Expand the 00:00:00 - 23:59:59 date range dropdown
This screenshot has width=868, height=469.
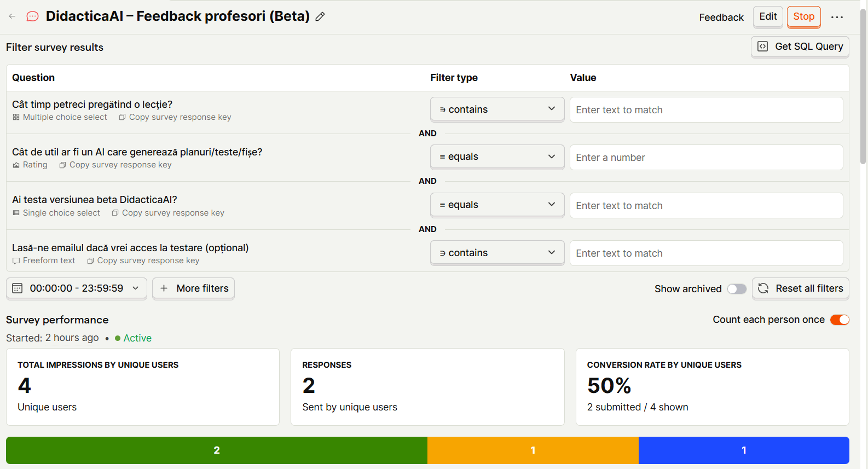[77, 288]
